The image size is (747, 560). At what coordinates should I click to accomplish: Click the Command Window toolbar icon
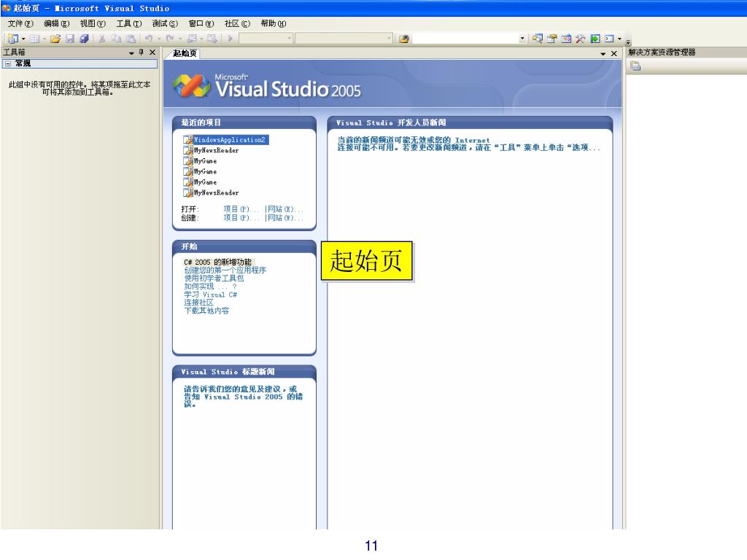coord(609,39)
